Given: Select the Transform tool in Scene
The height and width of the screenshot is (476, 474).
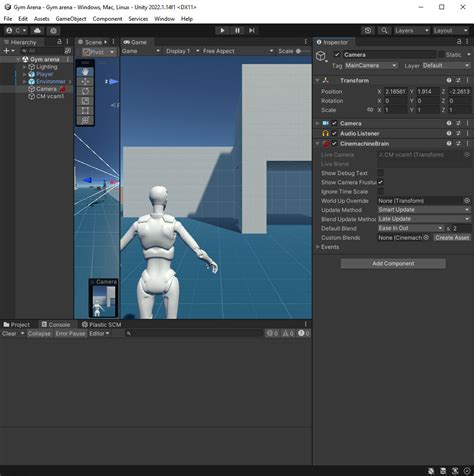Looking at the screenshot, I should 85,120.
